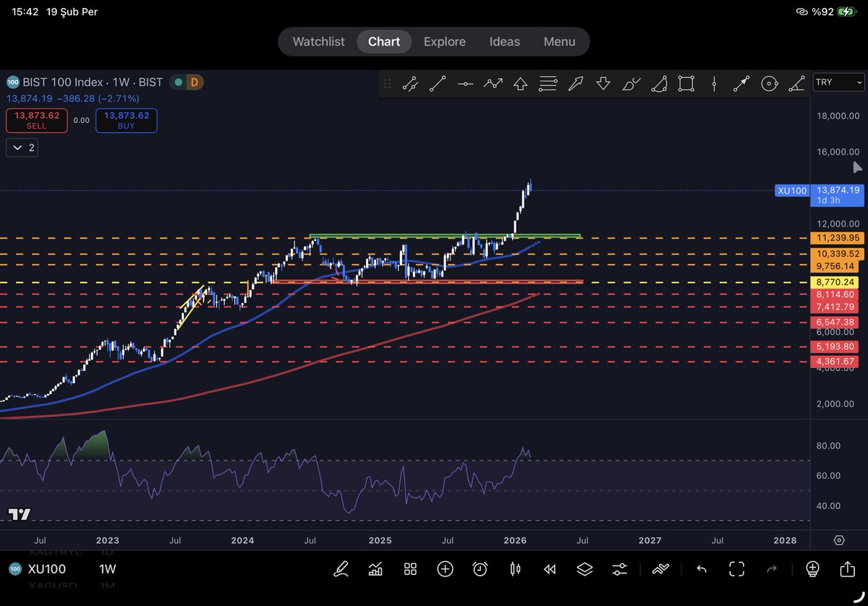The height and width of the screenshot is (606, 868).
Task: Tap the battery %92 status indicator
Action: 835,12
